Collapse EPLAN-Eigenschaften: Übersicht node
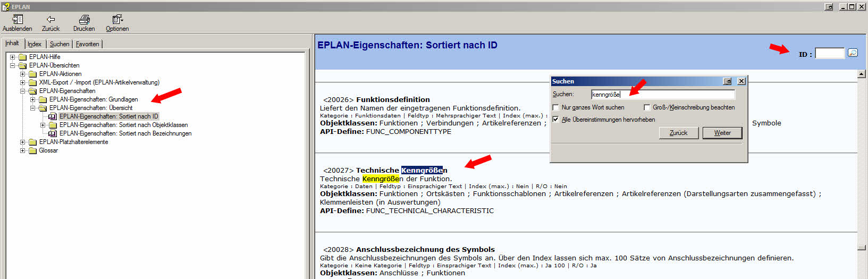The image size is (868, 279). [x=33, y=108]
